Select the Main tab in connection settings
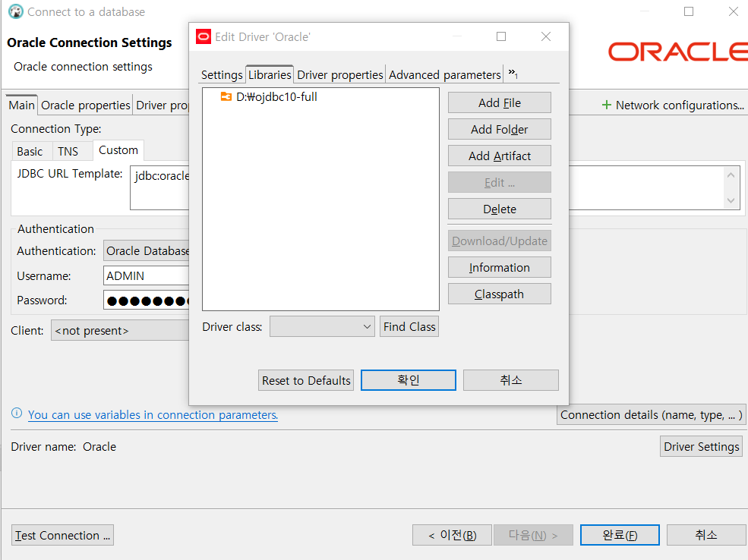The width and height of the screenshot is (748, 560). [21, 105]
